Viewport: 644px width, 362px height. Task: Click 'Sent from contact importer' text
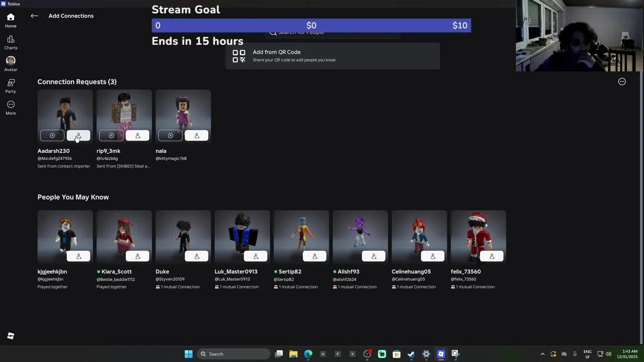point(64,166)
